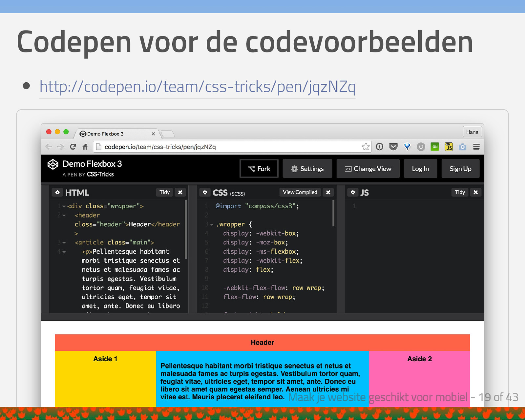Screen dimensions: 525x420
Task: Click the yellow Aside 1 block
Action: pos(105,379)
